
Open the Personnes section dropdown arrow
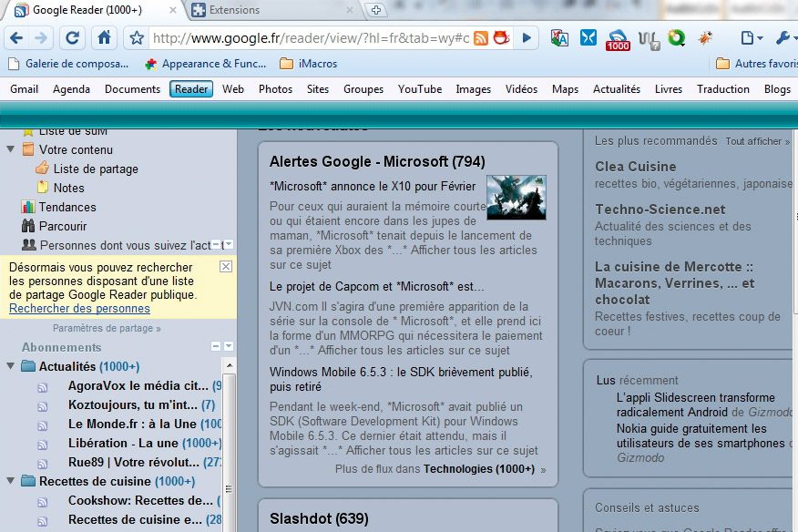[229, 244]
